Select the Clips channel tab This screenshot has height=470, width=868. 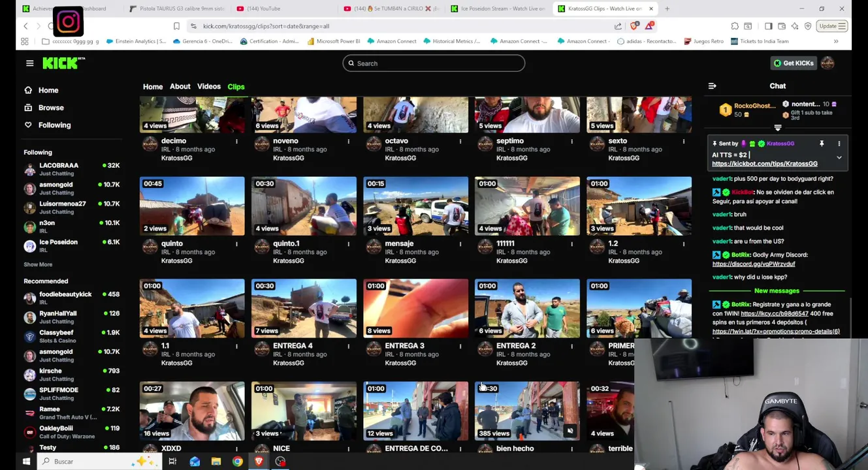pyautogui.click(x=236, y=87)
